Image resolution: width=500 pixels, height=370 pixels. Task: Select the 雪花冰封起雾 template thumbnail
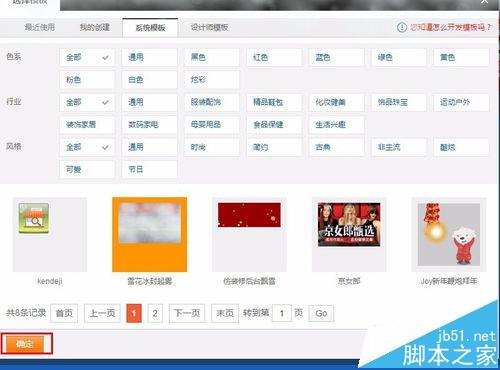(x=150, y=234)
